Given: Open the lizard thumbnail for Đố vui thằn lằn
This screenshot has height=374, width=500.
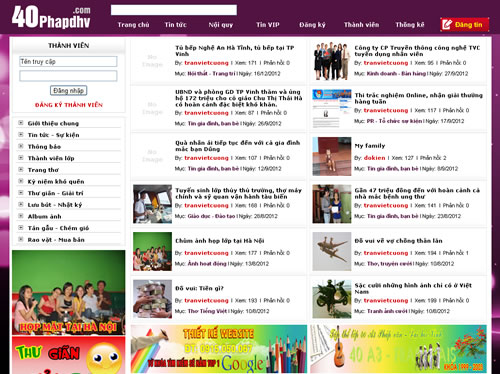Looking at the screenshot, I should coord(332,251).
